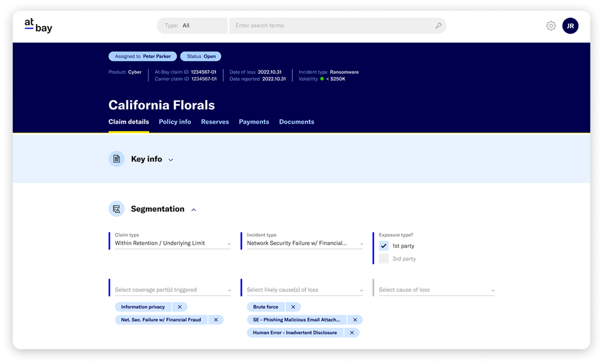The height and width of the screenshot is (364, 603).
Task: Switch to the Policy info tab
Action: (175, 122)
